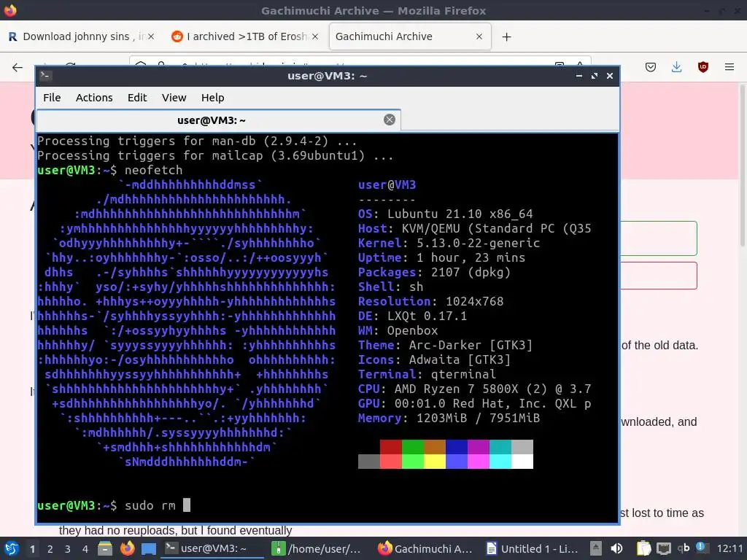Click the 'Packages: 2107 (dpkg)' line
The image size is (747, 560).
[435, 273]
